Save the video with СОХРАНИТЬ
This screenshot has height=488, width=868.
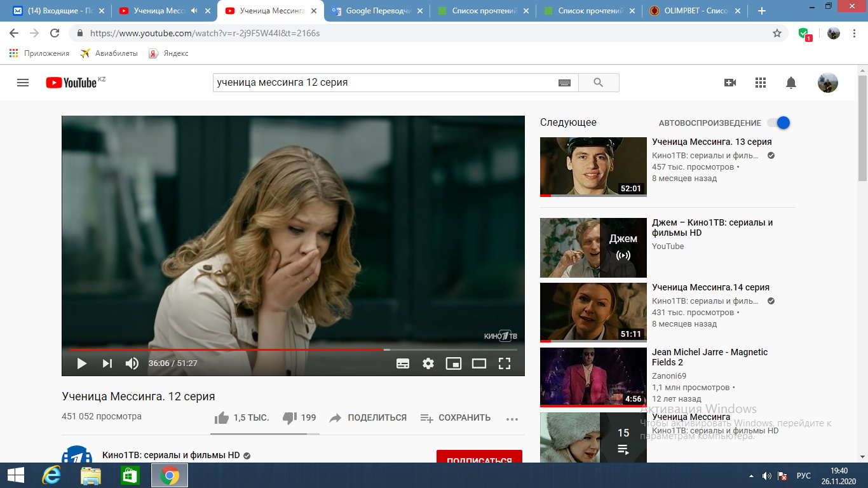(x=456, y=417)
